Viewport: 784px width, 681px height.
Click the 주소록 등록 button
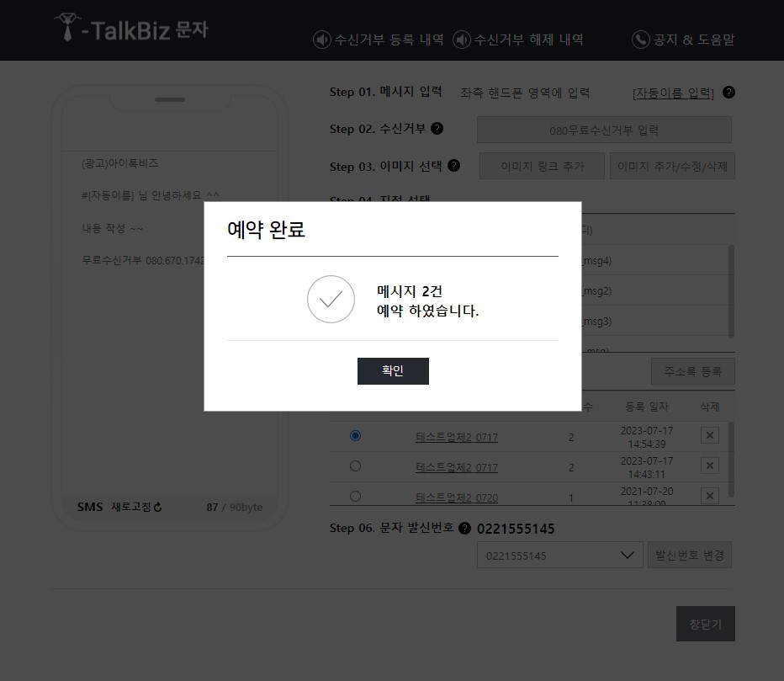pos(691,370)
